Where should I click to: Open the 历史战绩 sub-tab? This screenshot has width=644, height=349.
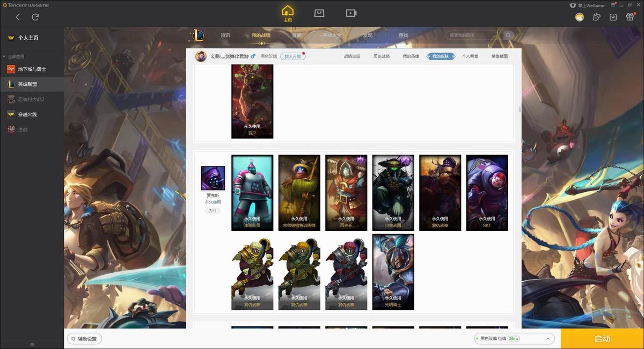pyautogui.click(x=382, y=56)
